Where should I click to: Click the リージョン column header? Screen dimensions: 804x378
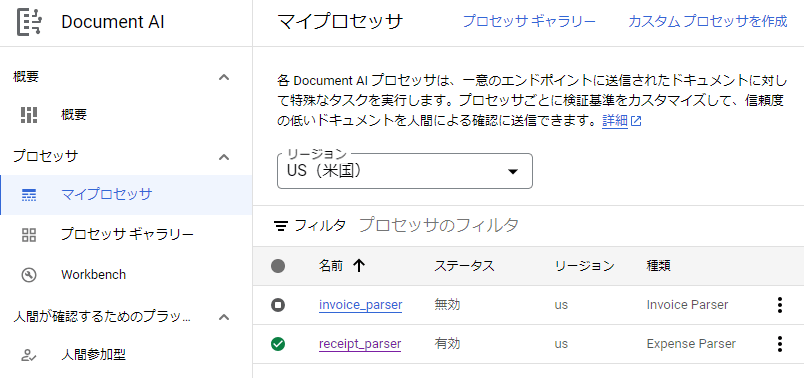(x=584, y=266)
